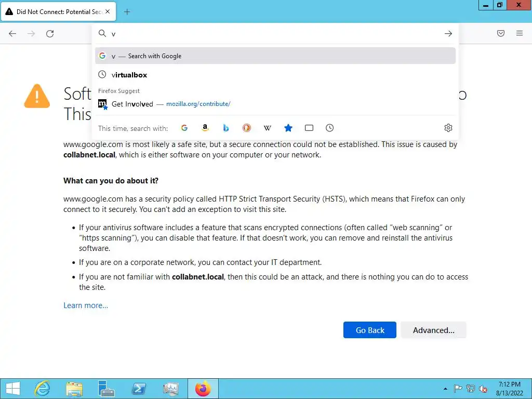Image resolution: width=532 pixels, height=399 pixels.
Task: Click the mozilla.org/contribute/ URL text
Action: point(198,104)
